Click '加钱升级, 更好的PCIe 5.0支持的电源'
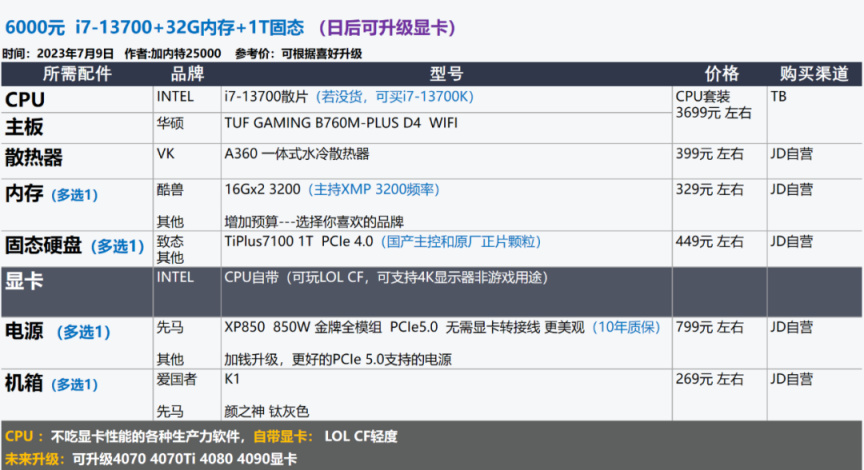Screen dimensions: 864x470 (338, 359)
